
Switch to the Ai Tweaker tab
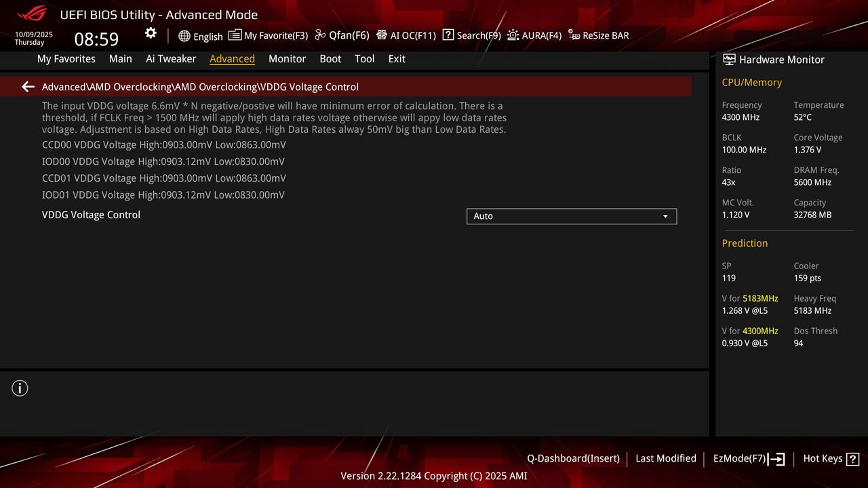tap(171, 59)
